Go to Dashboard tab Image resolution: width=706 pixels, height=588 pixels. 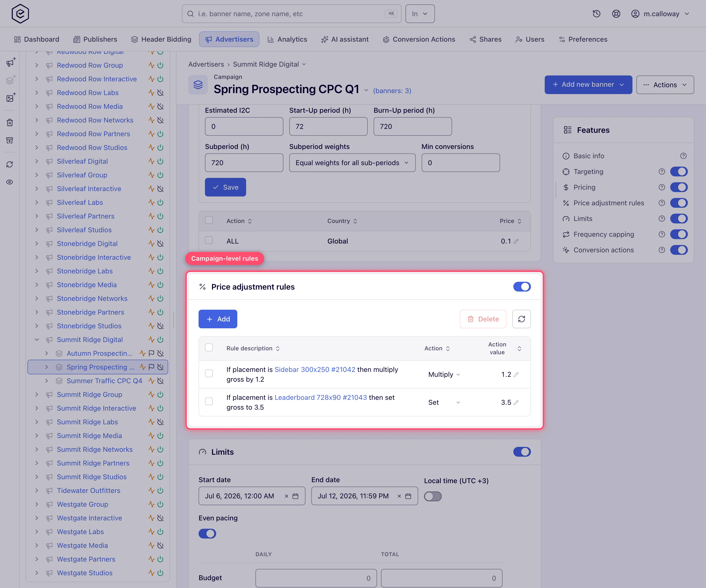(x=37, y=39)
